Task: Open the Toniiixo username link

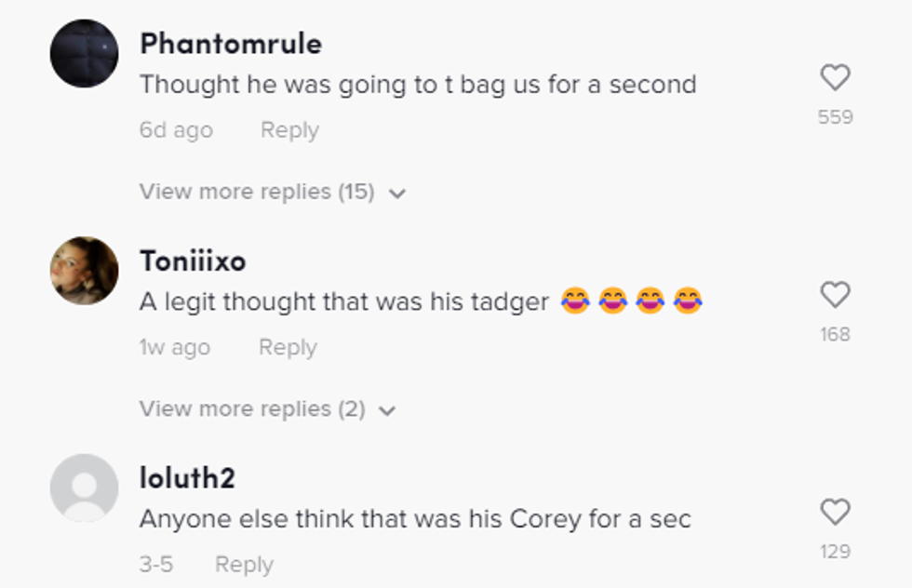Action: tap(193, 261)
